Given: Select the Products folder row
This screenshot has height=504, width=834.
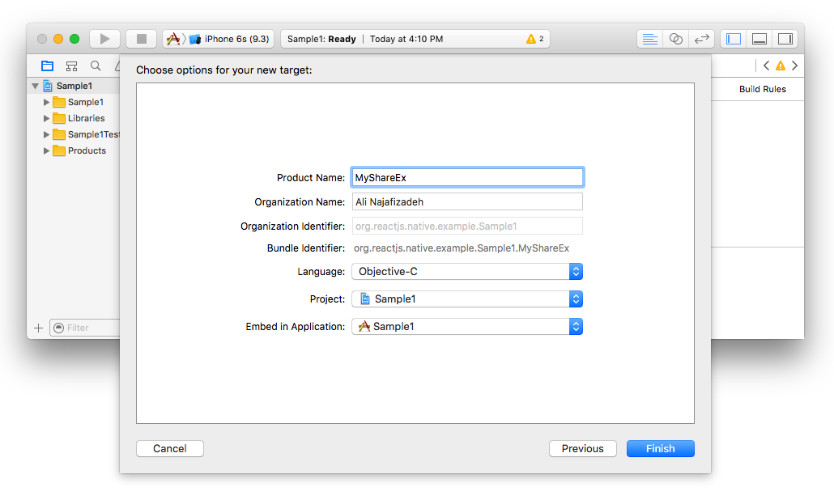Looking at the screenshot, I should tap(74, 150).
